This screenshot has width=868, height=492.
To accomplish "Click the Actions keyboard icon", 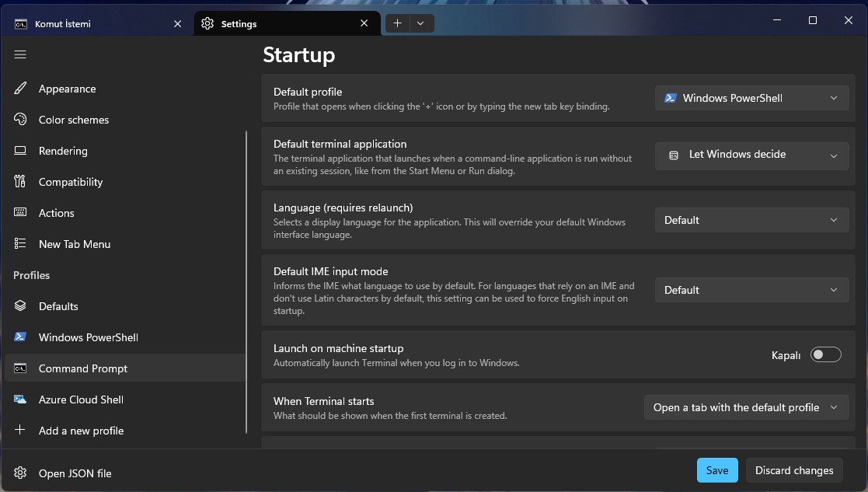I will (x=20, y=212).
